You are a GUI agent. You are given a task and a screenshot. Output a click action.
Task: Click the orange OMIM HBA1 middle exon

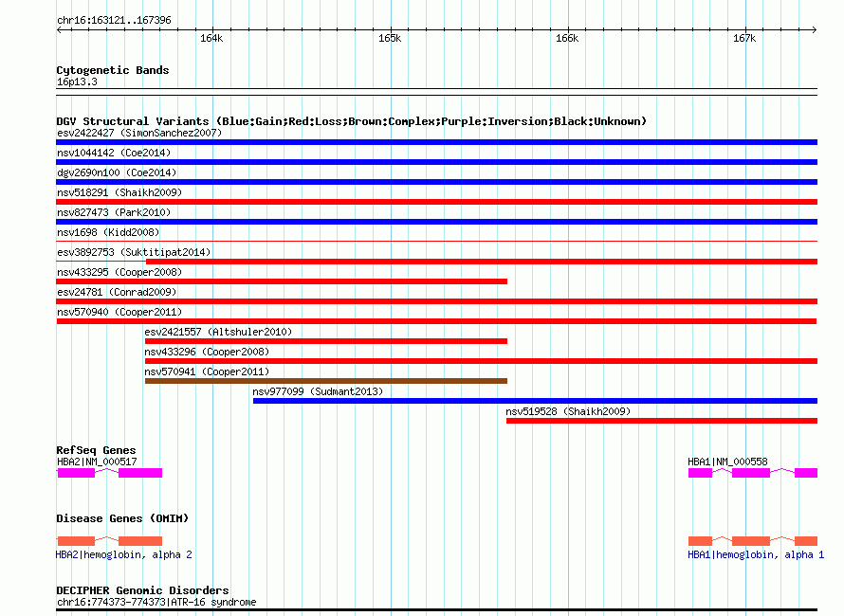tap(750, 541)
